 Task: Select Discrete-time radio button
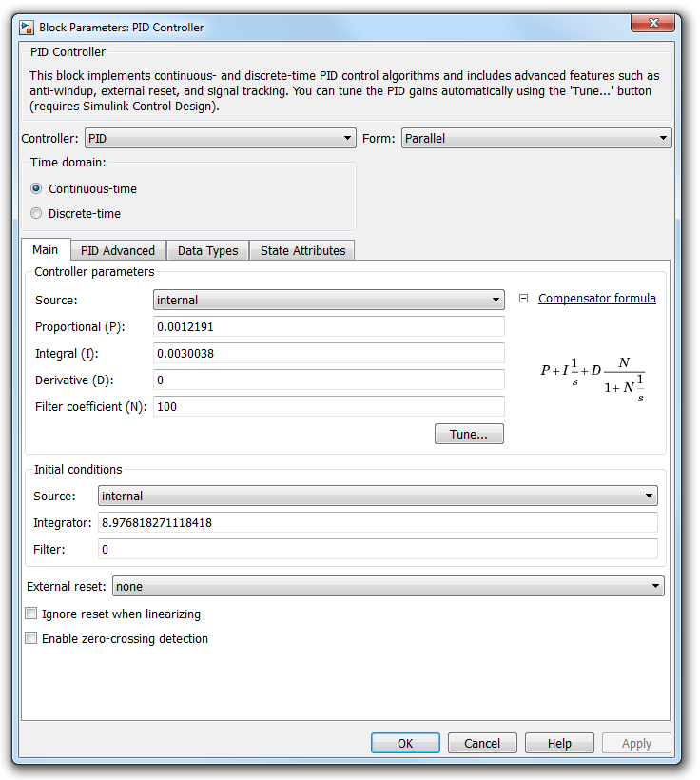pyautogui.click(x=36, y=213)
